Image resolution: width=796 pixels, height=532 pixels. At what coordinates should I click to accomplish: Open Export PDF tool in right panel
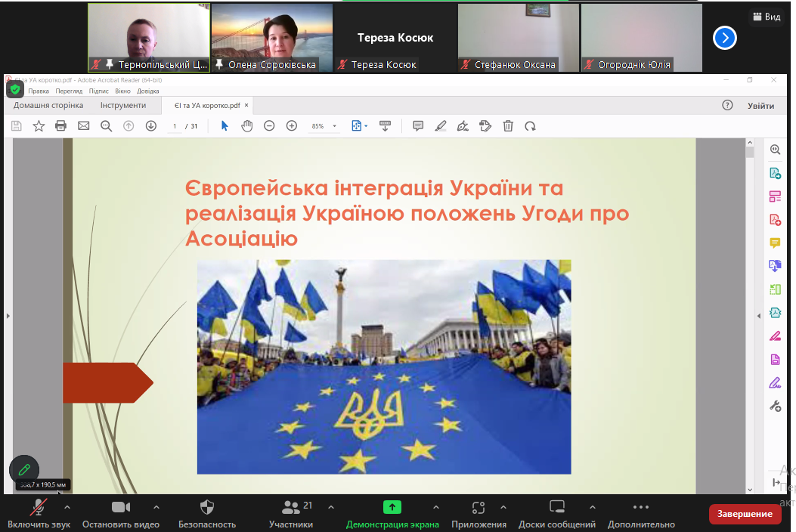coord(775,173)
